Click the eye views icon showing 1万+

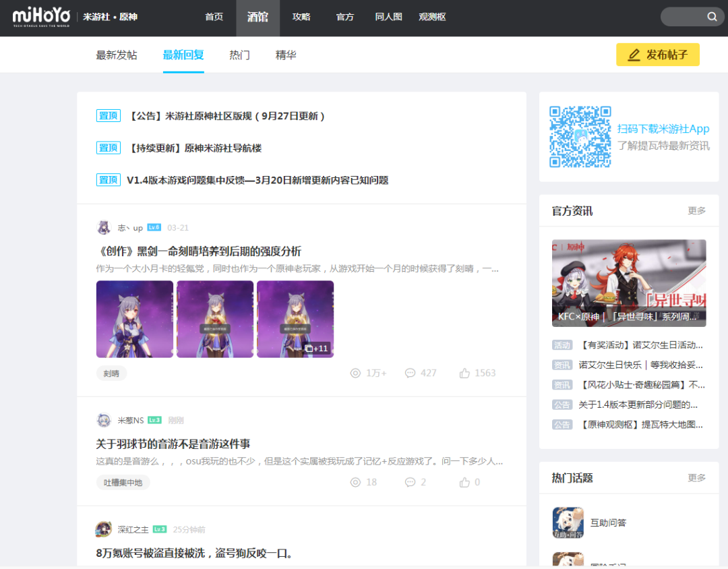355,373
